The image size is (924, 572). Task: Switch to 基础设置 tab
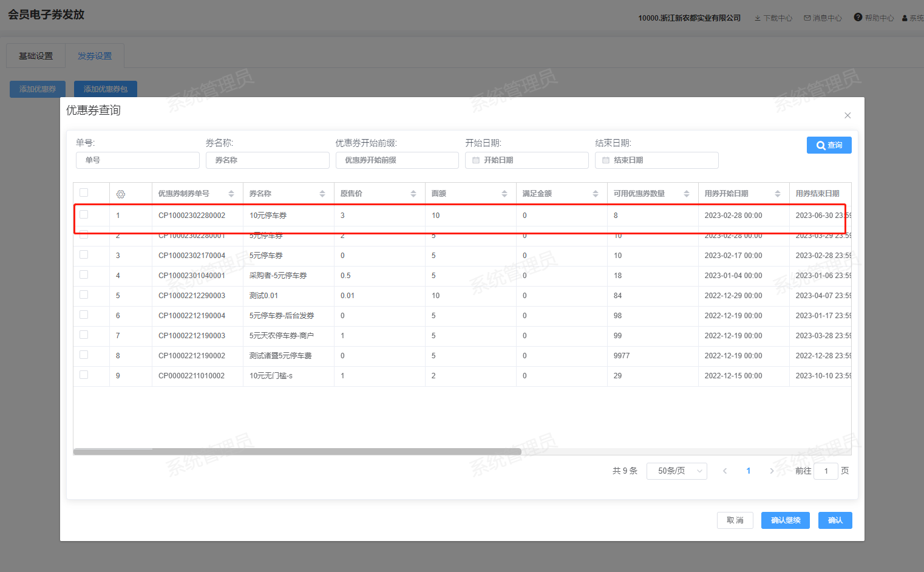(x=36, y=56)
